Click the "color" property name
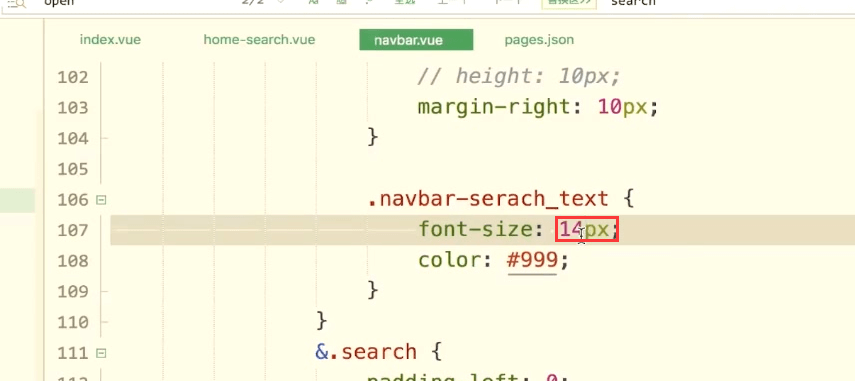855x381 pixels. tap(450, 261)
